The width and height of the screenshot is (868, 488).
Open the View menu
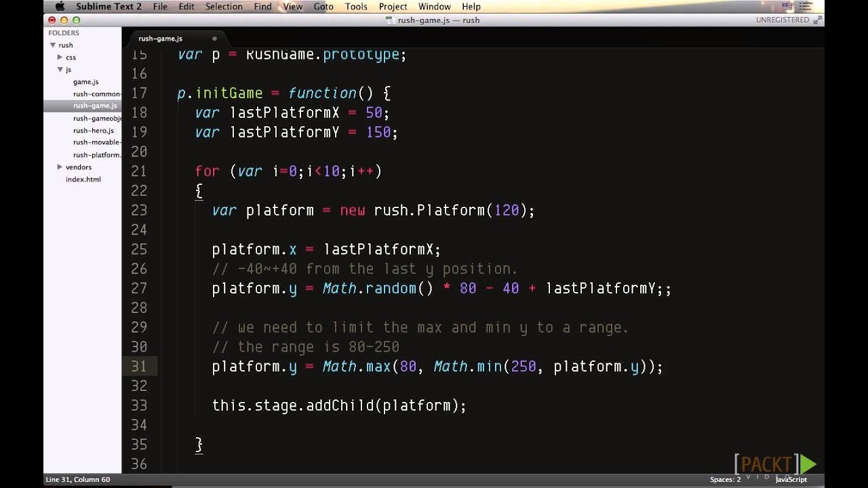[x=293, y=7]
